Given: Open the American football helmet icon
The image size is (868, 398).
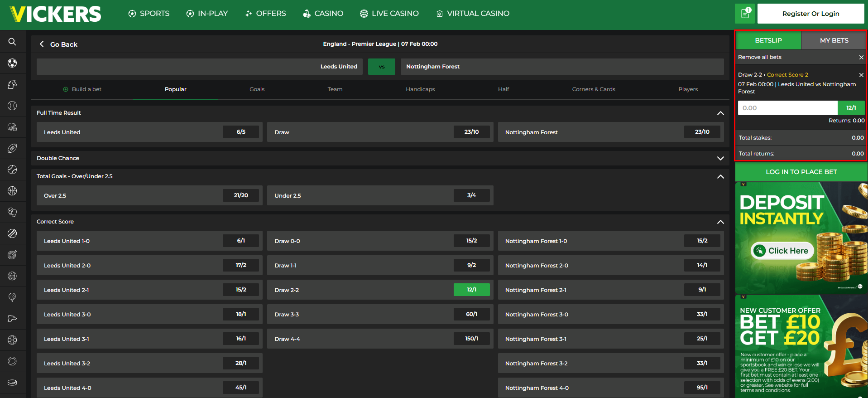Looking at the screenshot, I should (12, 127).
